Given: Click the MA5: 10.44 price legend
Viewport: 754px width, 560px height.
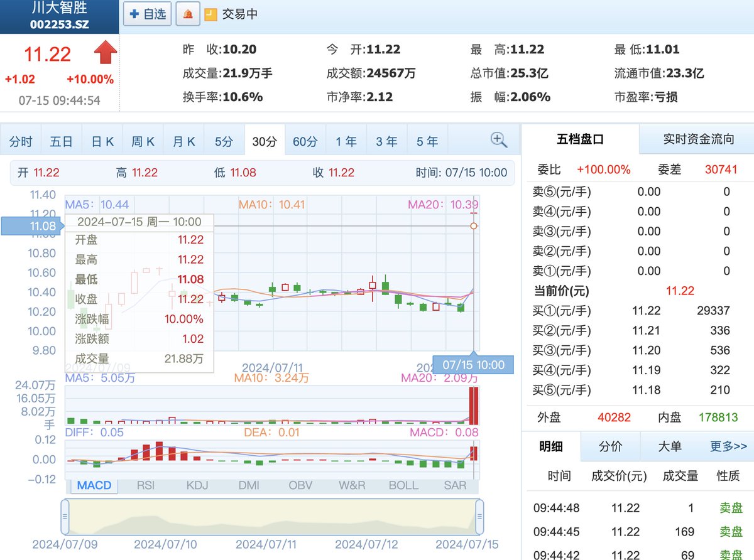Looking at the screenshot, I should pyautogui.click(x=97, y=205).
